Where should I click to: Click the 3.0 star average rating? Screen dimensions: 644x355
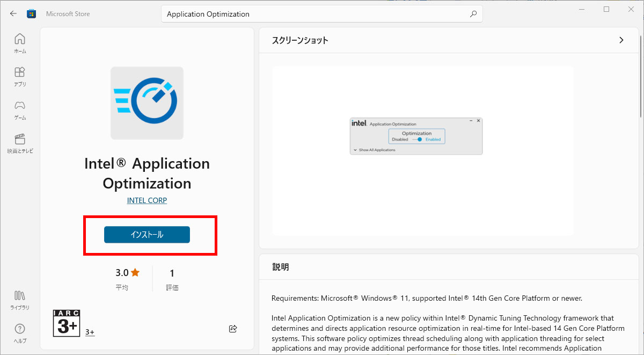[x=128, y=273]
